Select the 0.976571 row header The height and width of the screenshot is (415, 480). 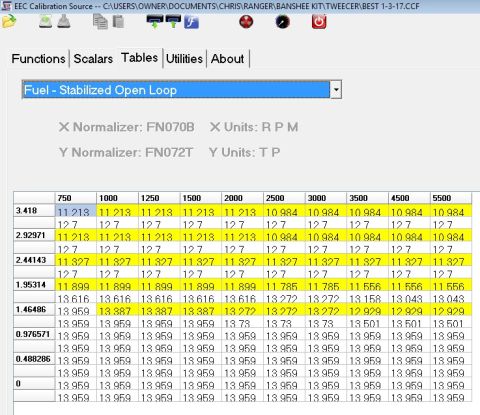(34, 334)
